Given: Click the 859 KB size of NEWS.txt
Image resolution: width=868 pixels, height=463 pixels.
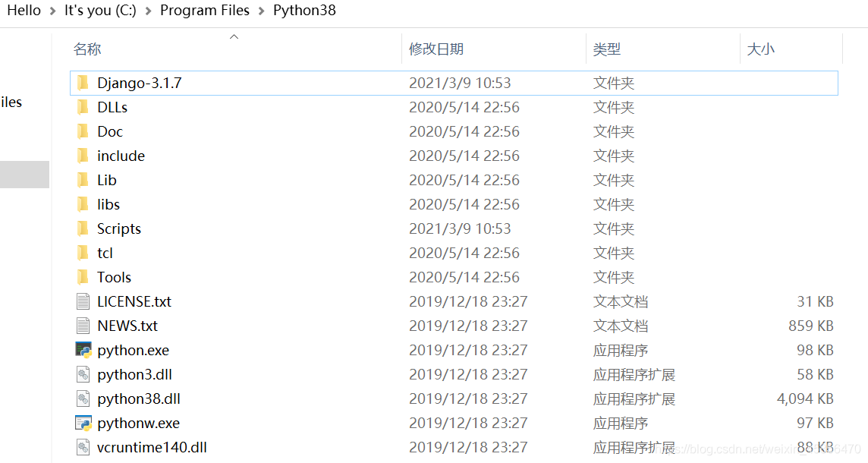Looking at the screenshot, I should tap(811, 326).
